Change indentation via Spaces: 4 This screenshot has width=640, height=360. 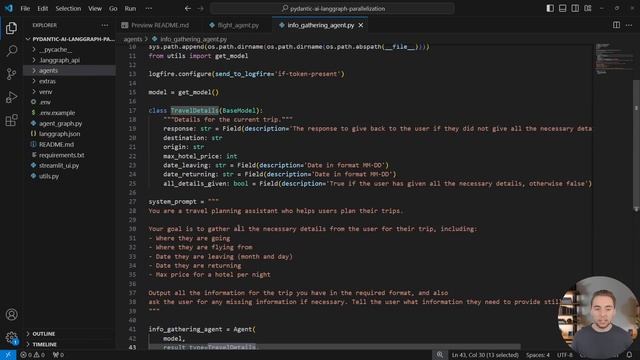coord(538,355)
